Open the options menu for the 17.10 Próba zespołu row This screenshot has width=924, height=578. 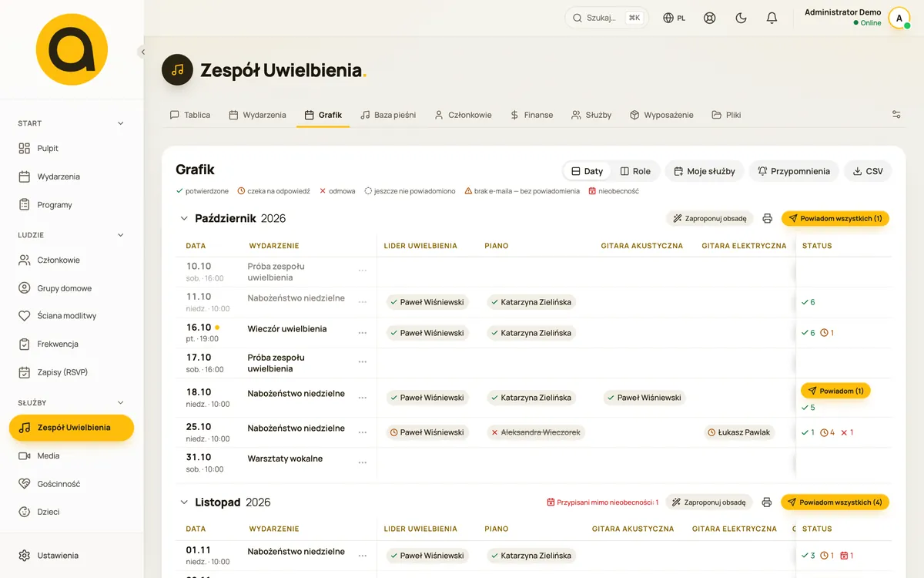(x=362, y=362)
